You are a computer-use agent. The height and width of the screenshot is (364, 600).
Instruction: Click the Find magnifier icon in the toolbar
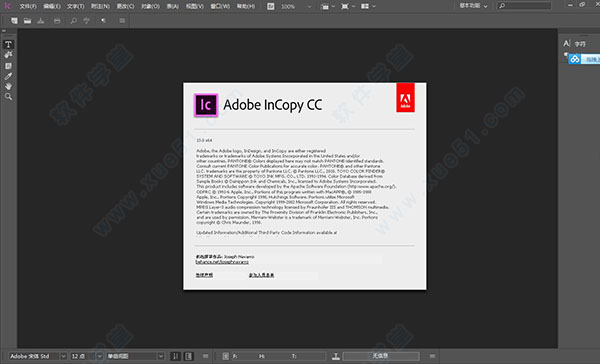[73, 21]
